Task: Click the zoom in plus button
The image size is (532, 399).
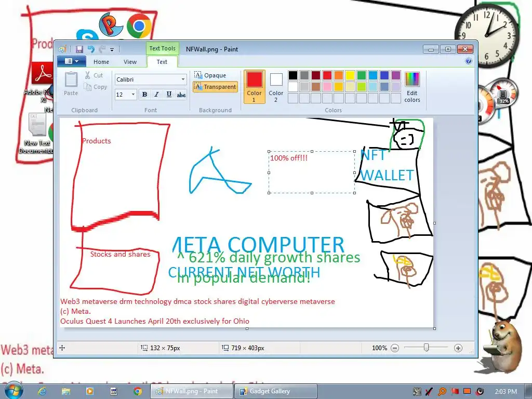Action: [x=458, y=348]
